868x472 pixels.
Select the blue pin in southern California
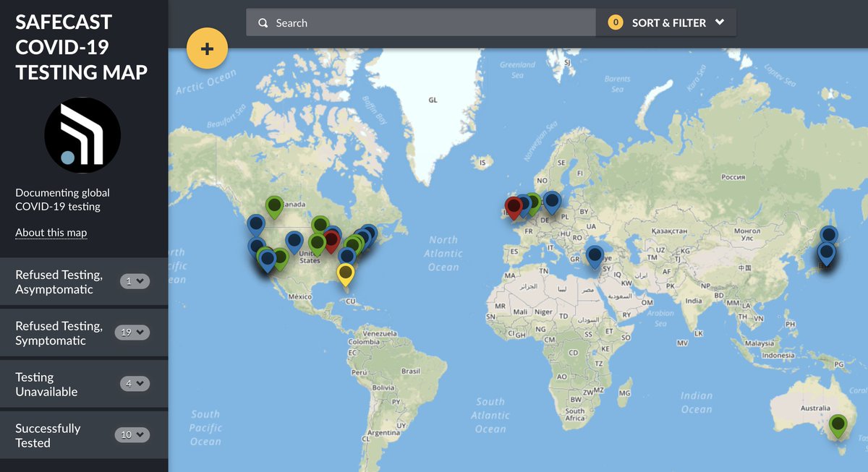point(267,260)
